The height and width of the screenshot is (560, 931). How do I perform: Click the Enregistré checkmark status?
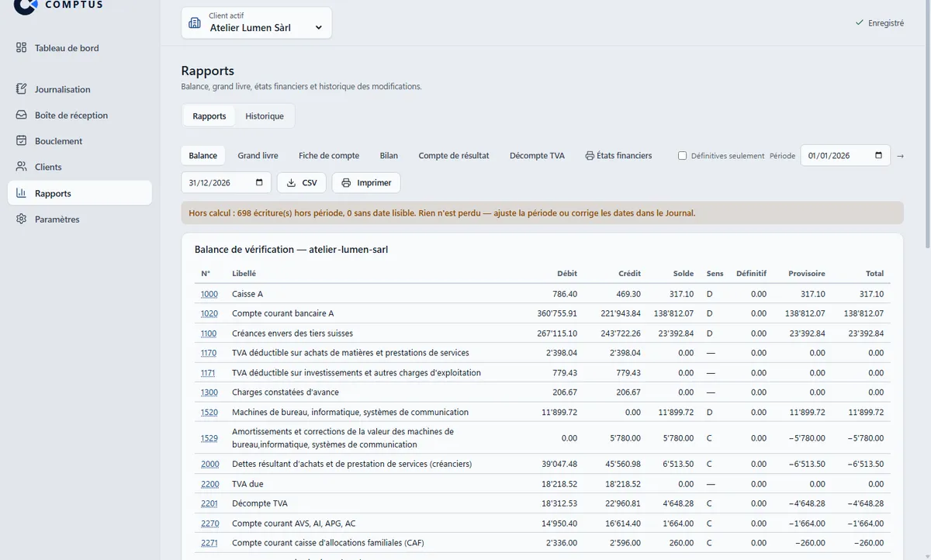coord(880,23)
